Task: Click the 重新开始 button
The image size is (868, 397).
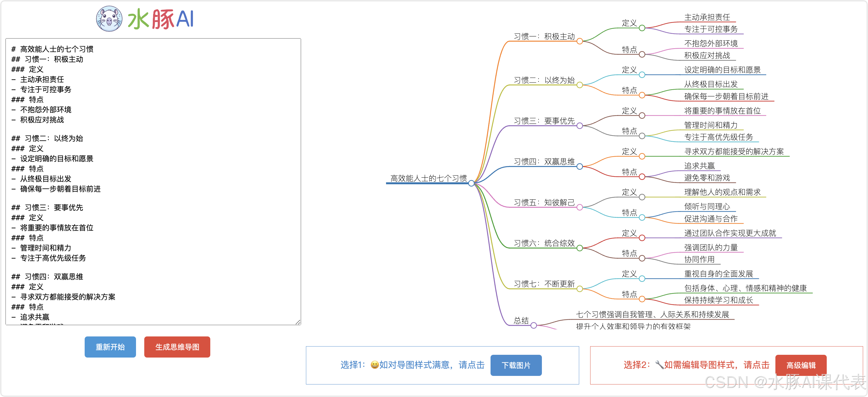Action: [110, 347]
